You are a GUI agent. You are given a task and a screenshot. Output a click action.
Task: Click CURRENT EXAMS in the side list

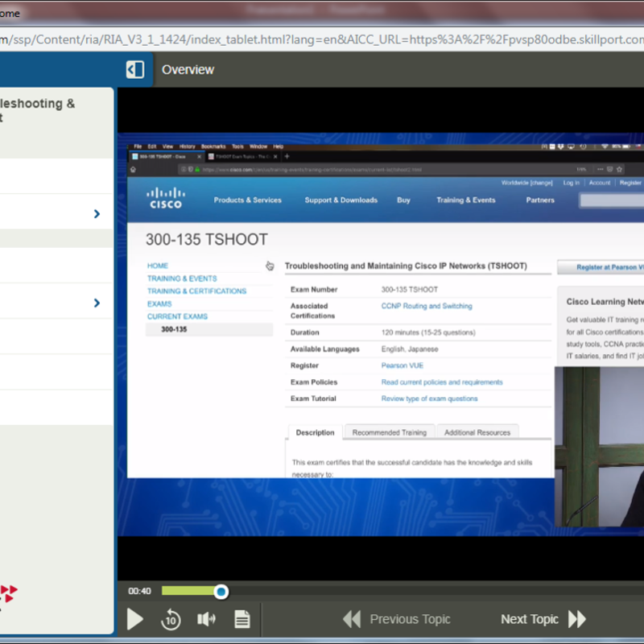(177, 316)
